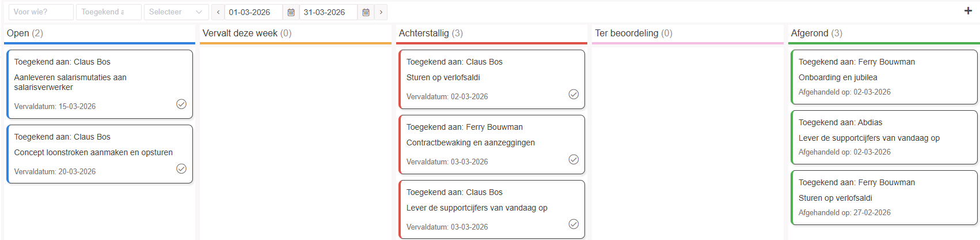Click the 'Voor wie?' filter field

[41, 12]
